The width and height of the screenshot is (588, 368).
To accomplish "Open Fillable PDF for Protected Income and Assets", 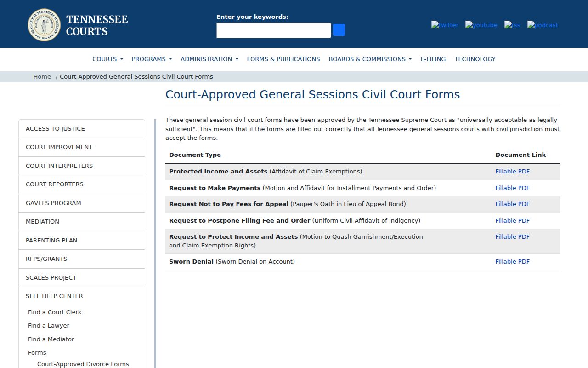I will pyautogui.click(x=512, y=171).
